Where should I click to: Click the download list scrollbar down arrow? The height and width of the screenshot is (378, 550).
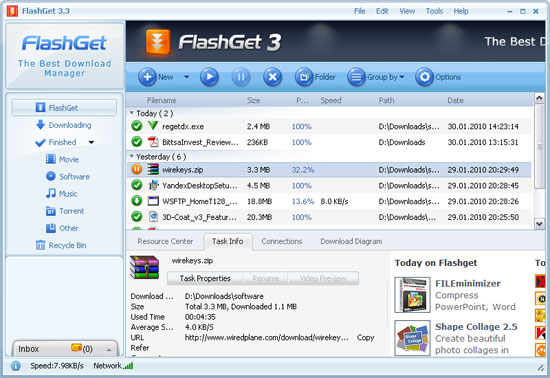(539, 223)
